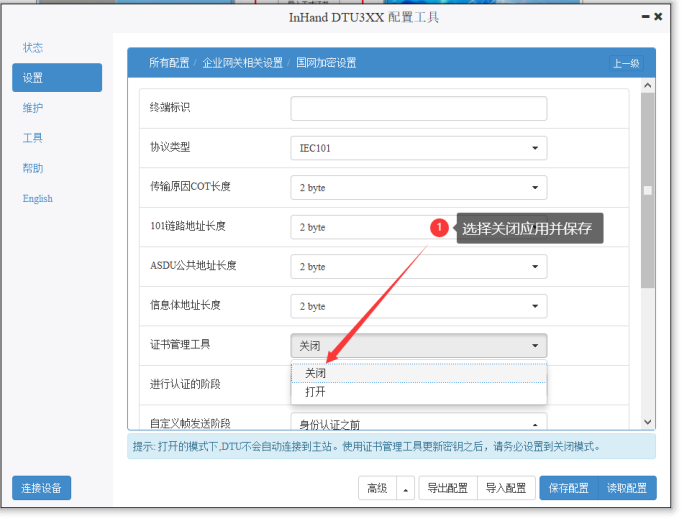The width and height of the screenshot is (692, 527).
Task: Click 上一级 button to go back
Action: click(x=626, y=63)
